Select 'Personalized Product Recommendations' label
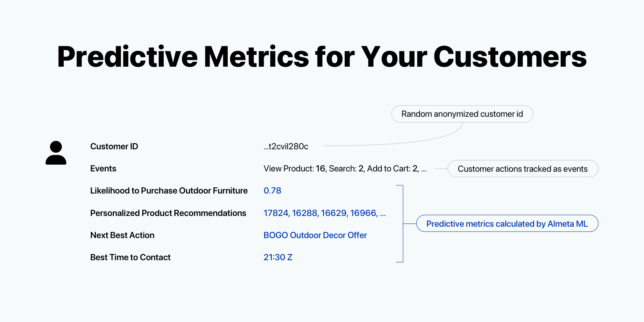The image size is (644, 322). tap(168, 213)
